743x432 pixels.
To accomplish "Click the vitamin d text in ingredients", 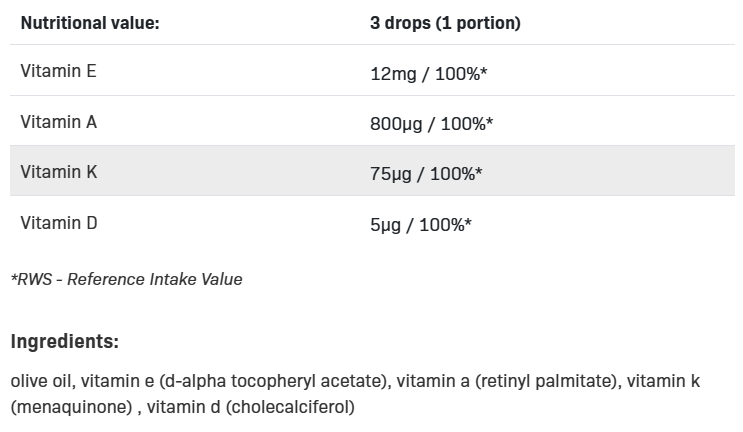I will coord(183,407).
